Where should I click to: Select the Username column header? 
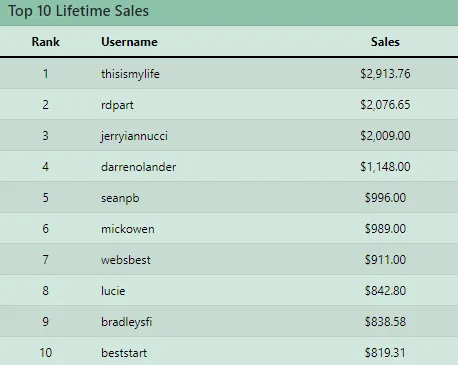(129, 42)
